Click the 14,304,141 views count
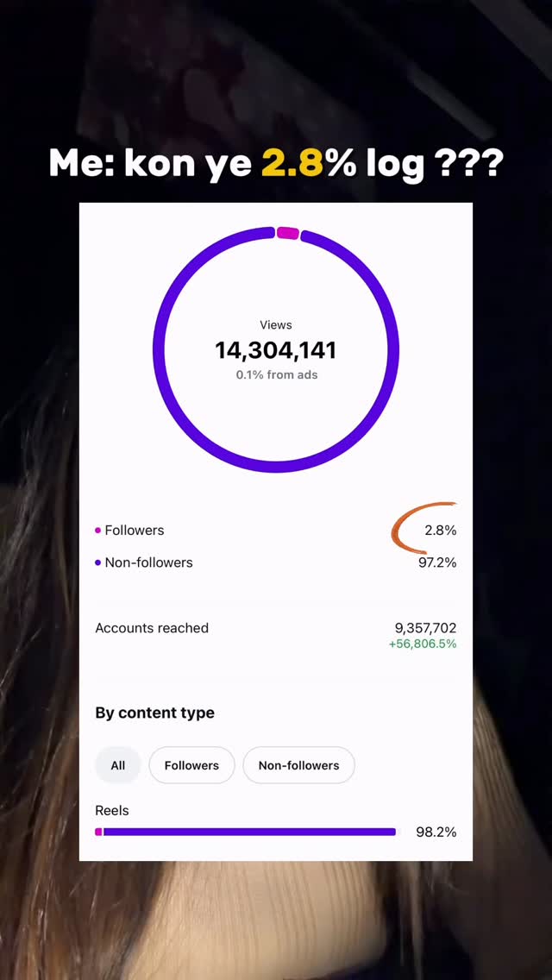 (276, 350)
